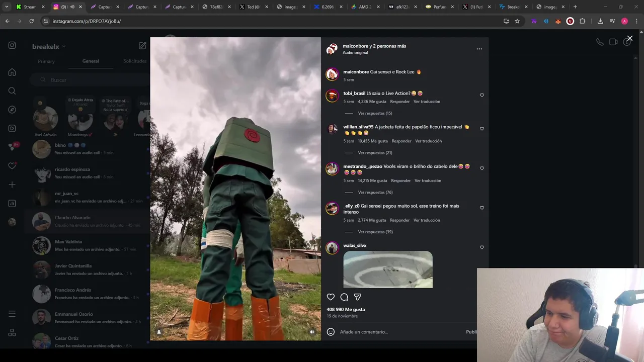Open Reels icon in sidebar

pos(12,128)
